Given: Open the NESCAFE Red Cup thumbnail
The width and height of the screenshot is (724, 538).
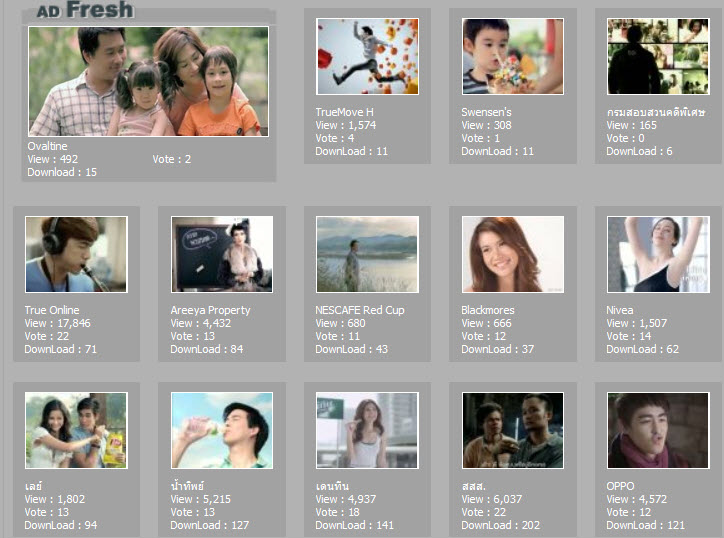Looking at the screenshot, I should [368, 254].
